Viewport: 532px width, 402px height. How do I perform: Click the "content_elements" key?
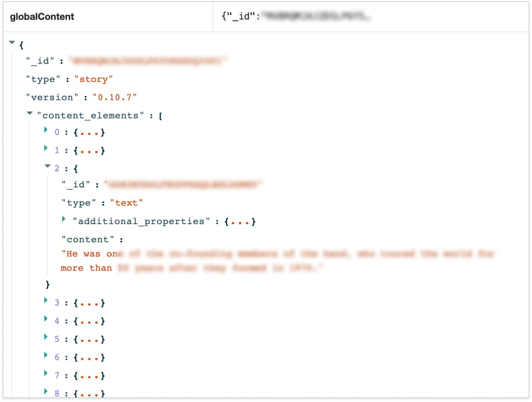pos(91,116)
